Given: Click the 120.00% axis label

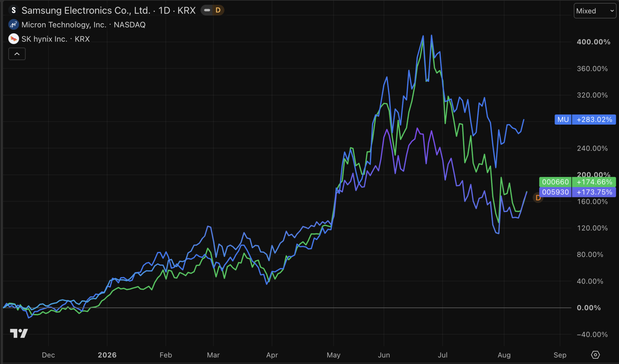Looking at the screenshot, I should click(592, 228).
